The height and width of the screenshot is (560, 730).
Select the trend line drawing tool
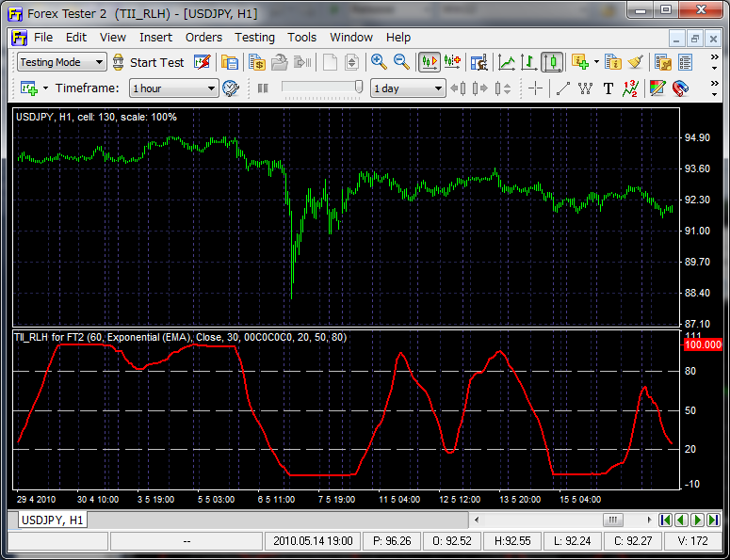coord(563,88)
